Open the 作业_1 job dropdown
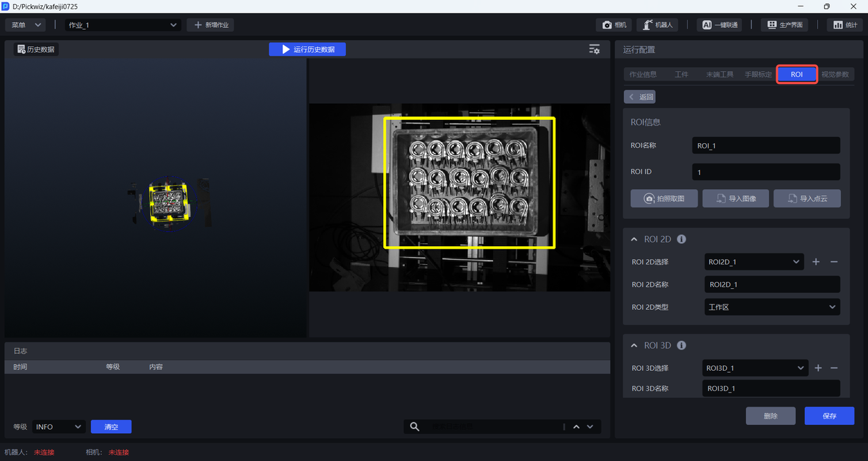Viewport: 868px width, 461px height. click(x=123, y=25)
